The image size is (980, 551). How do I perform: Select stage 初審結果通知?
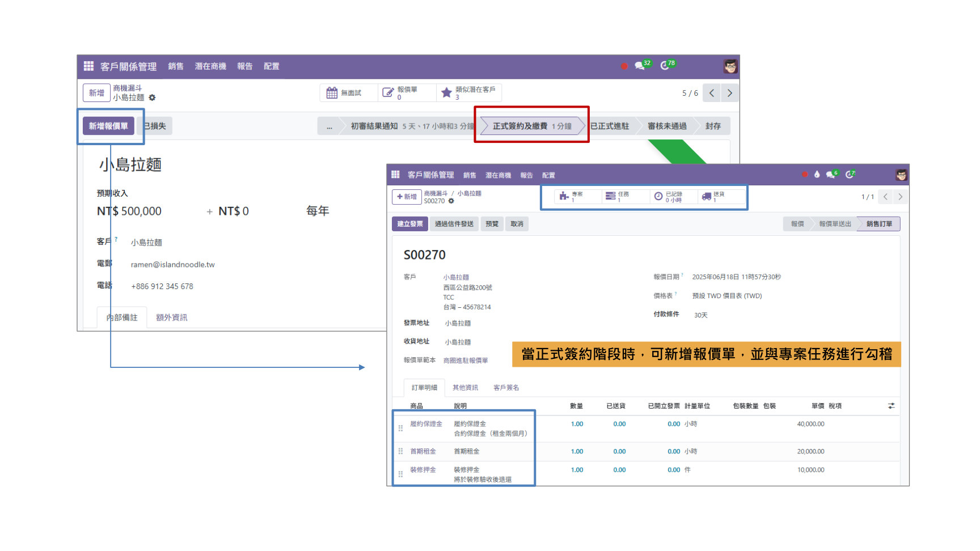[x=409, y=126]
